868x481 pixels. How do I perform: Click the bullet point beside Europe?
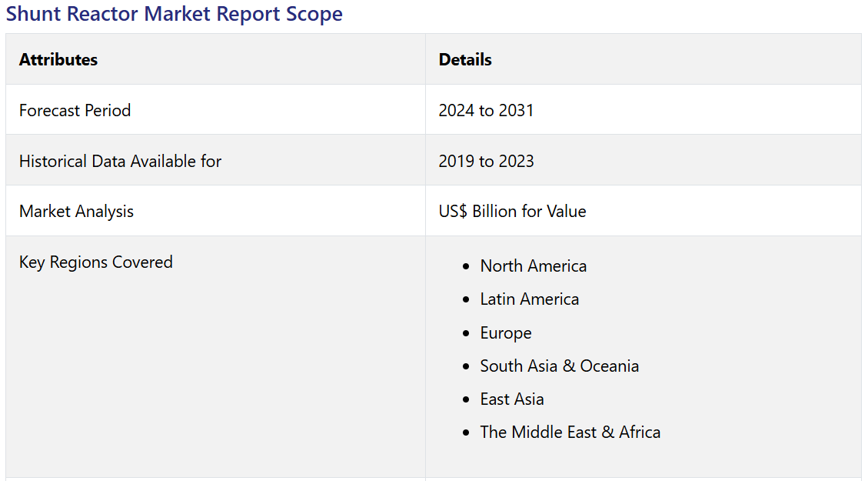[466, 333]
